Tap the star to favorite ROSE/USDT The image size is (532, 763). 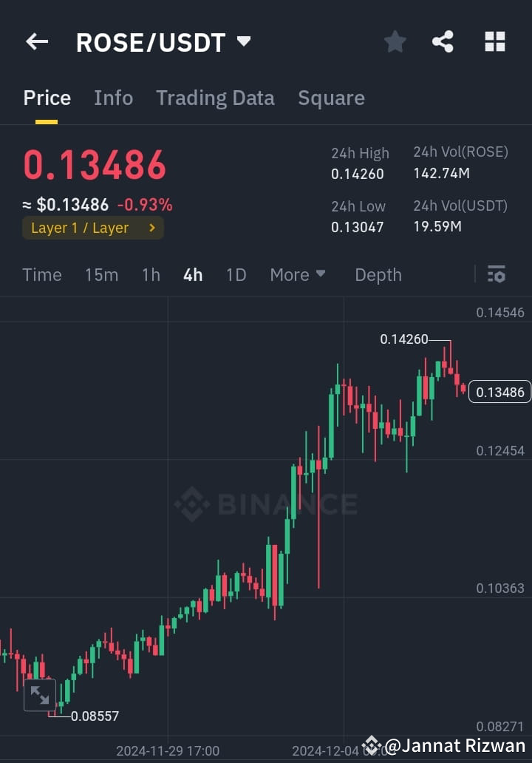(395, 42)
